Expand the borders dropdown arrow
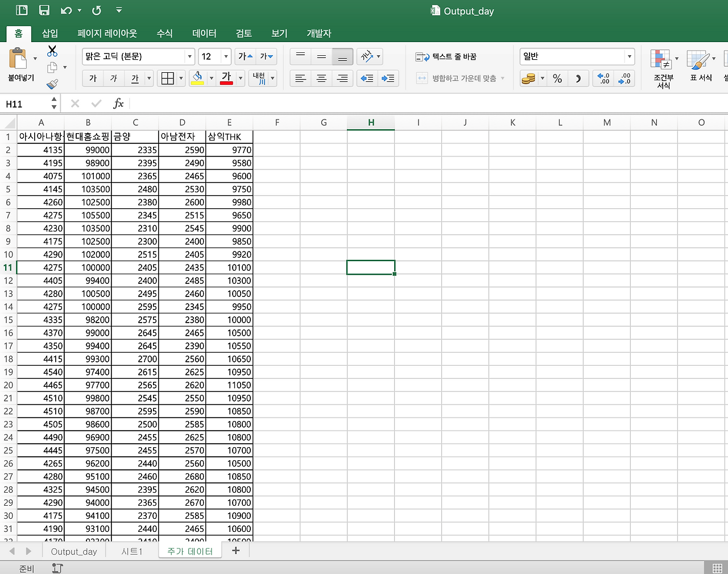The image size is (728, 574). tap(181, 79)
